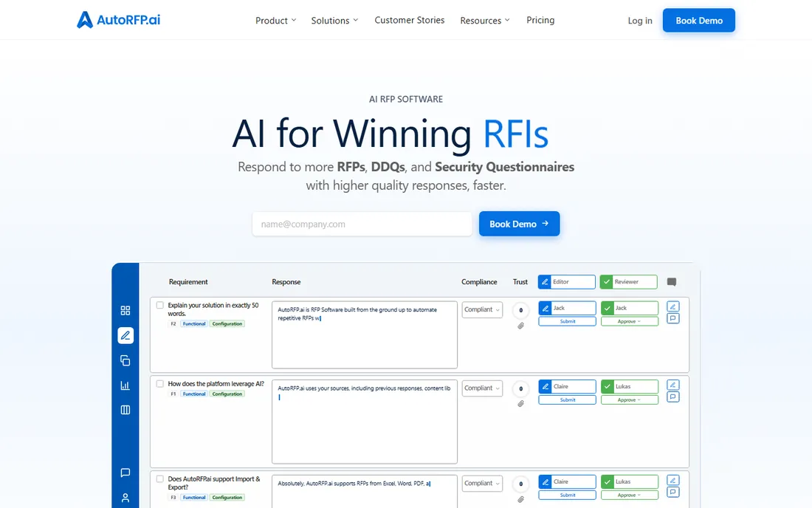
Task: Click 'Functional' tag on F2 requirement
Action: (x=194, y=323)
